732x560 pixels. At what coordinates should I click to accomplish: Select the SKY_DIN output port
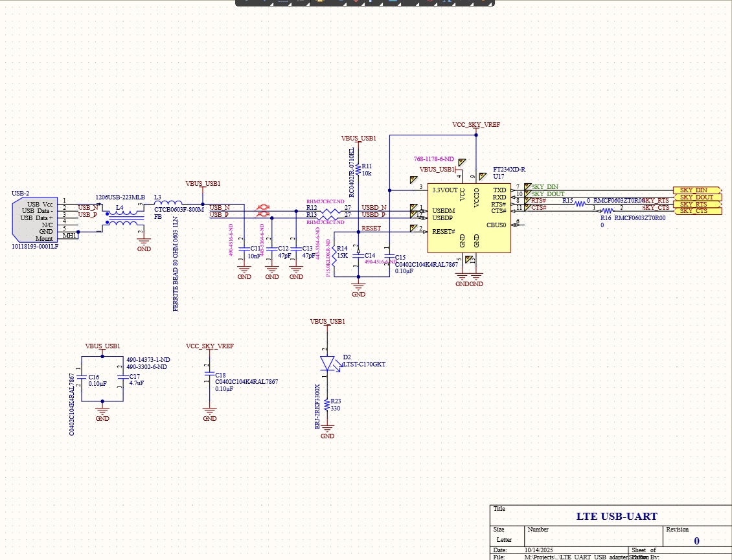click(x=696, y=190)
